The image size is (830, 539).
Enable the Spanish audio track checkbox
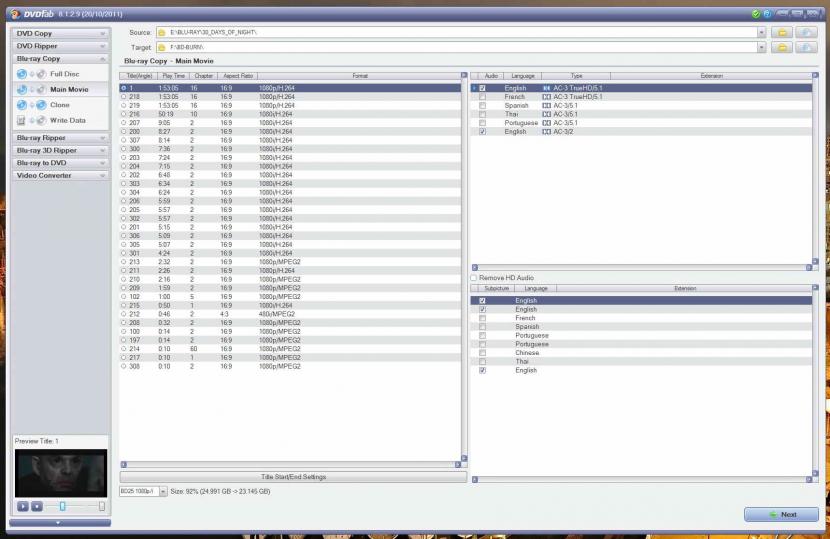[482, 105]
